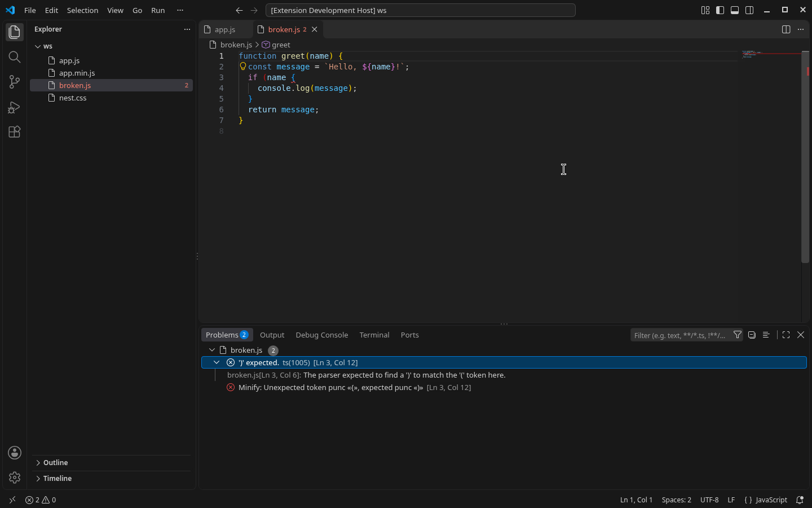Image resolution: width=812 pixels, height=508 pixels.
Task: Collapse the "')' expected" problem details
Action: 217,362
